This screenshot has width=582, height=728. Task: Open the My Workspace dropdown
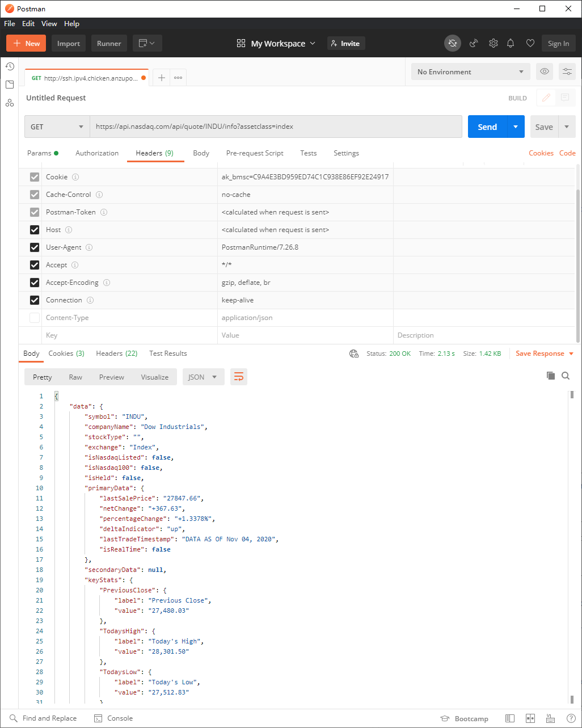[x=276, y=43]
